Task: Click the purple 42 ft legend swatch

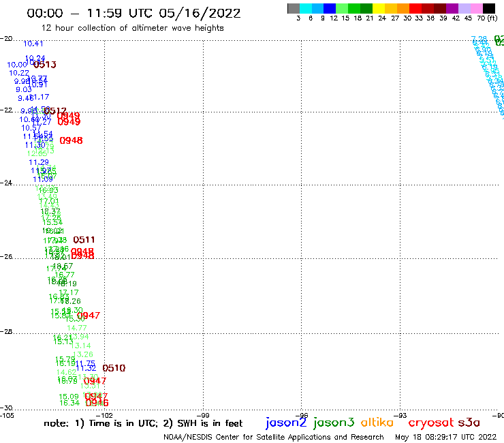Action: 452,8
